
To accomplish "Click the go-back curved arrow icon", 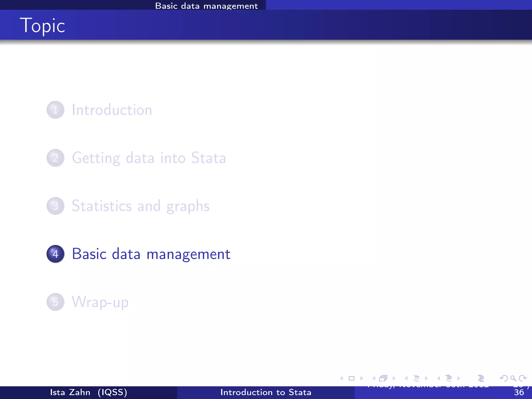I will [x=503, y=378].
